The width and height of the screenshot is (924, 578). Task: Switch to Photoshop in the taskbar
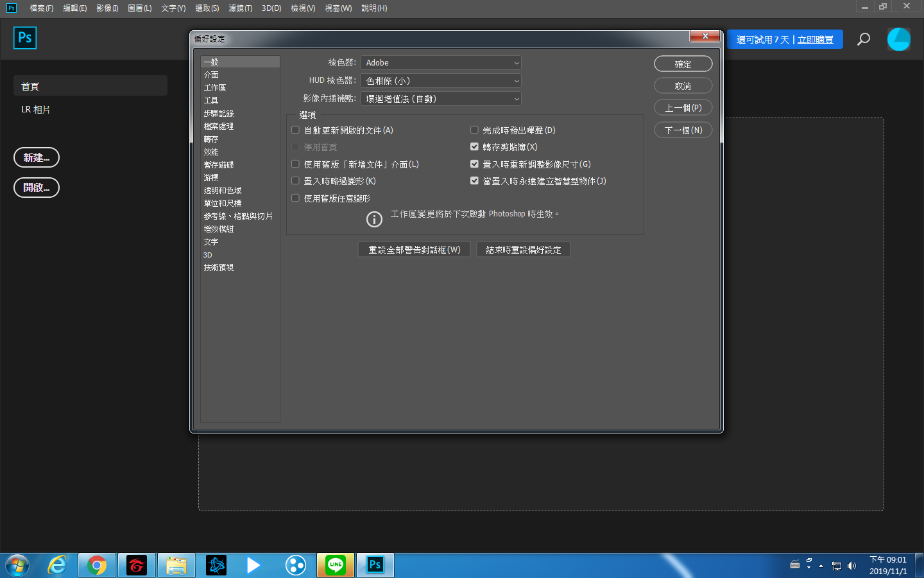[375, 565]
